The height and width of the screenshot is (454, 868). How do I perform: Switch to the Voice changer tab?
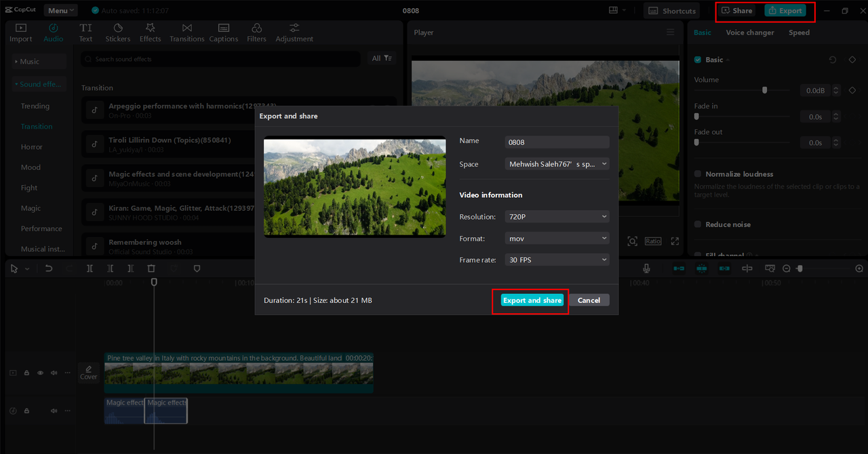[x=750, y=33]
